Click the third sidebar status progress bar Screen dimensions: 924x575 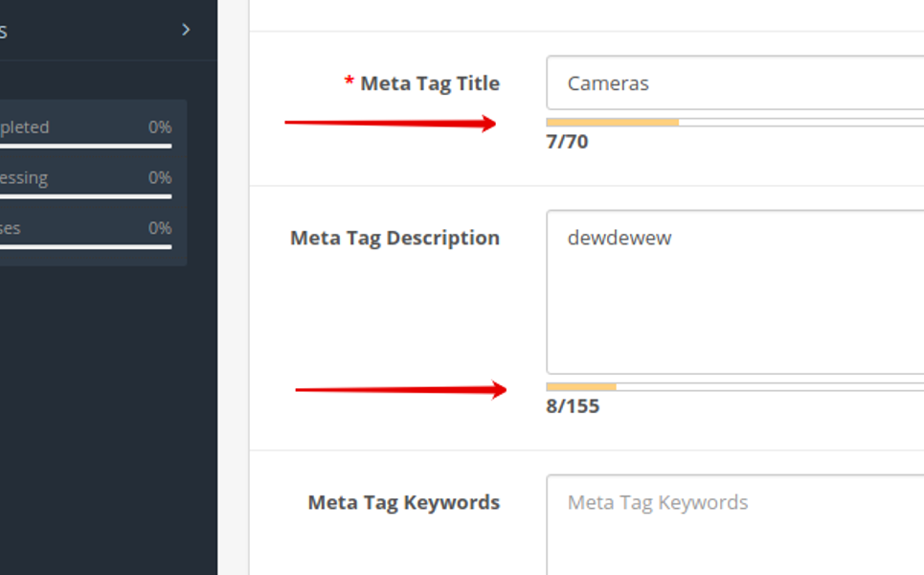[x=86, y=247]
